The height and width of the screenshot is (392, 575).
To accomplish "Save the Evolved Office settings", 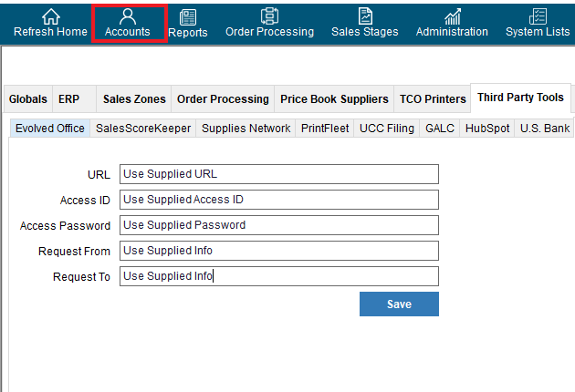I will coord(399,304).
